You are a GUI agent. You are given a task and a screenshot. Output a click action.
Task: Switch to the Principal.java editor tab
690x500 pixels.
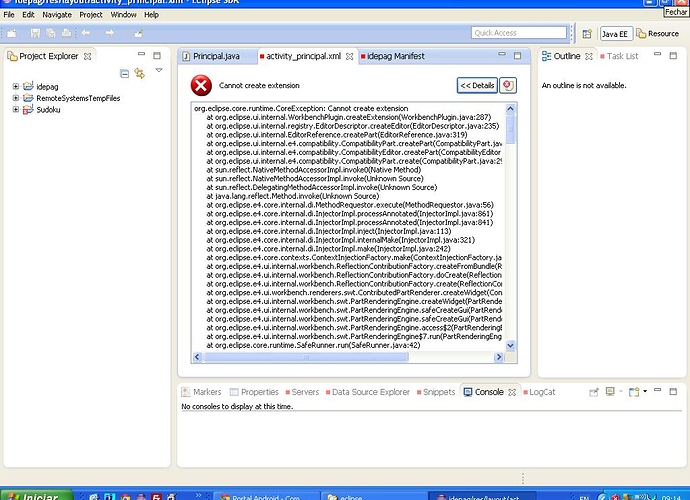coord(216,56)
